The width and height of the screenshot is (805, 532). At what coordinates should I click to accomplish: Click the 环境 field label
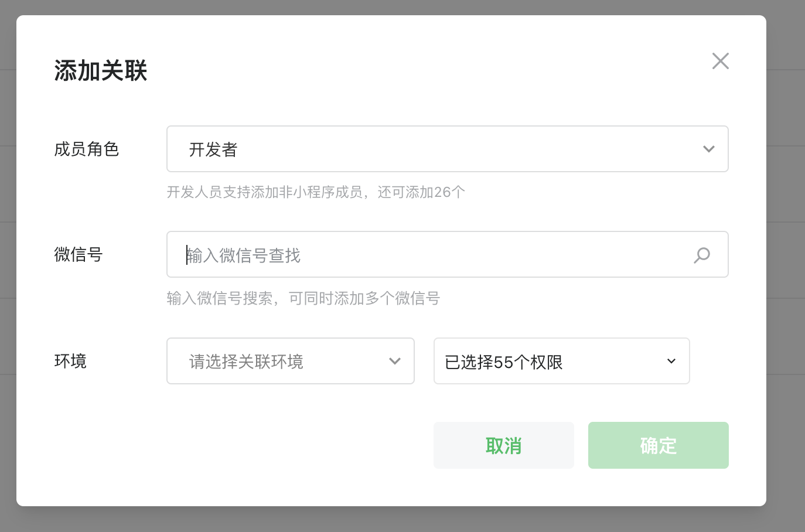click(x=70, y=361)
